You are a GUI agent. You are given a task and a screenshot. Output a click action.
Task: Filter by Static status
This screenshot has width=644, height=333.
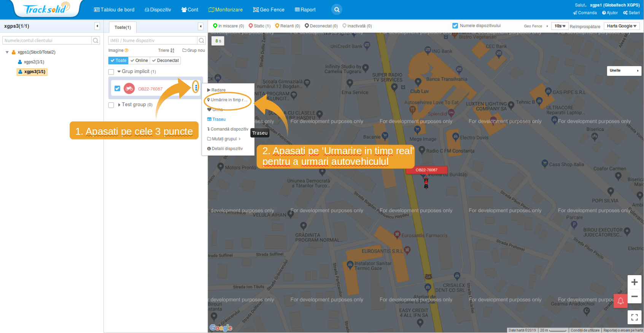point(259,26)
